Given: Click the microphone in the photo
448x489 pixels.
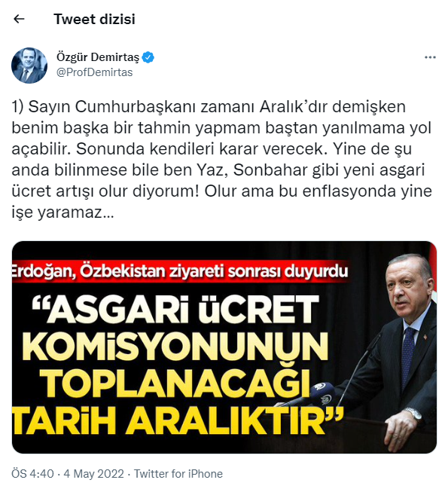Looking at the screenshot, I should pyautogui.click(x=322, y=393).
